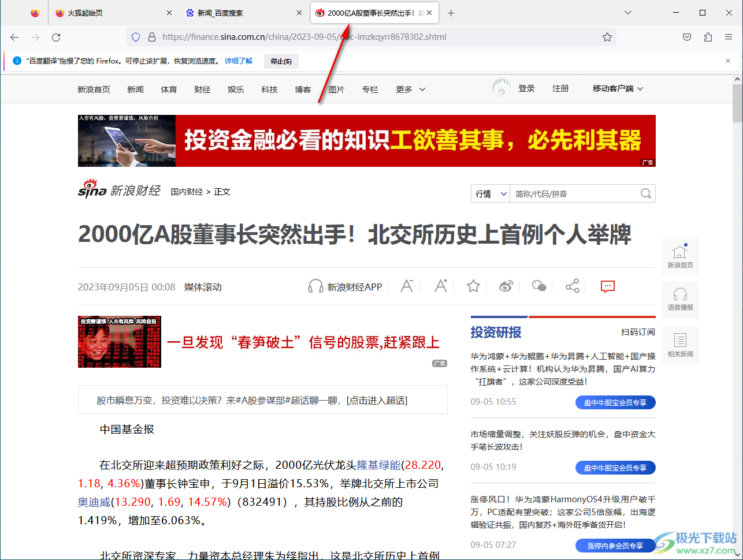
Task: Click the browser address bar URL
Action: click(304, 37)
